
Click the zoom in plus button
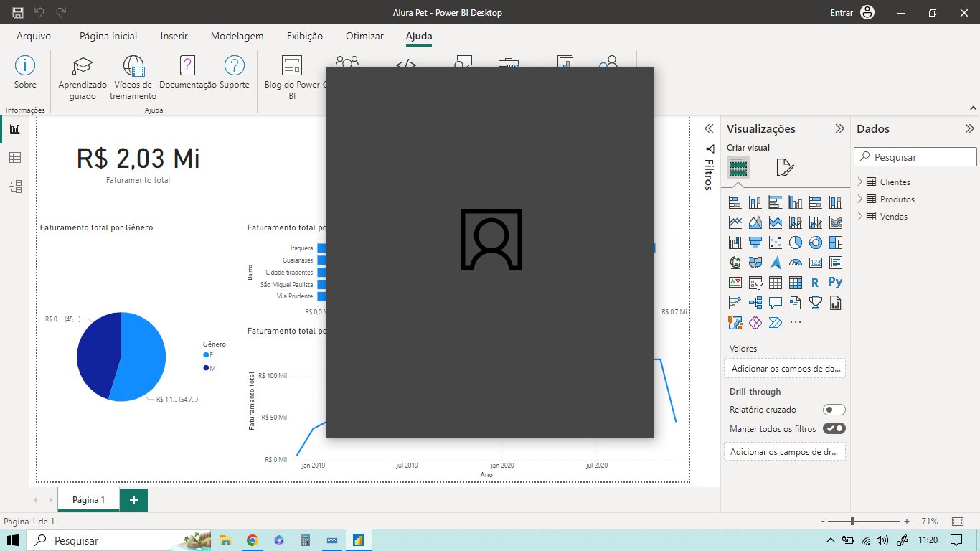point(907,521)
